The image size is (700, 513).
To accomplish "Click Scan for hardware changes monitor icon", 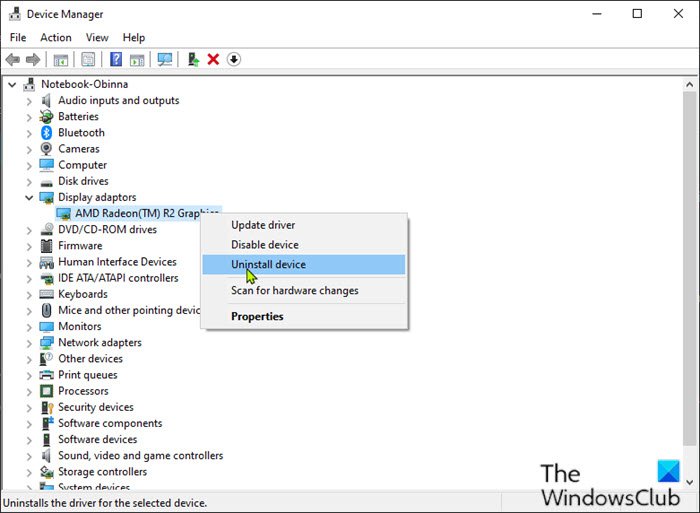I will pos(165,59).
